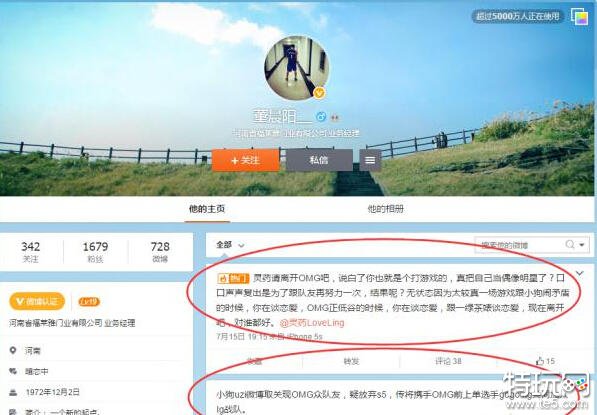Open the 私信 private message button
Viewport: 597px width, 415px height.
pyautogui.click(x=319, y=160)
